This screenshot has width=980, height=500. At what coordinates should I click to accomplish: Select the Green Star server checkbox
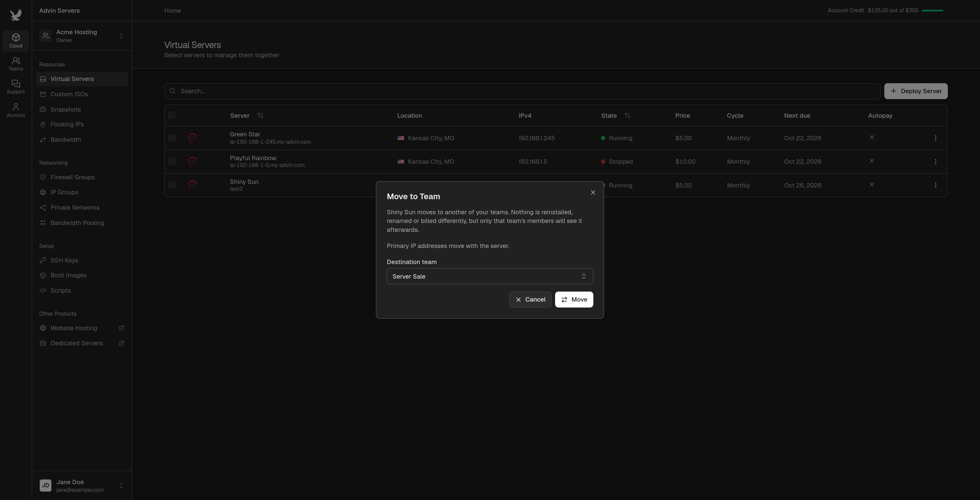(171, 138)
